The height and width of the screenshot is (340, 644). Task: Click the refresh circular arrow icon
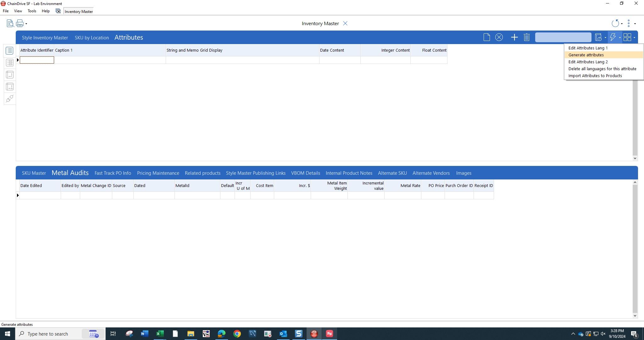point(616,23)
